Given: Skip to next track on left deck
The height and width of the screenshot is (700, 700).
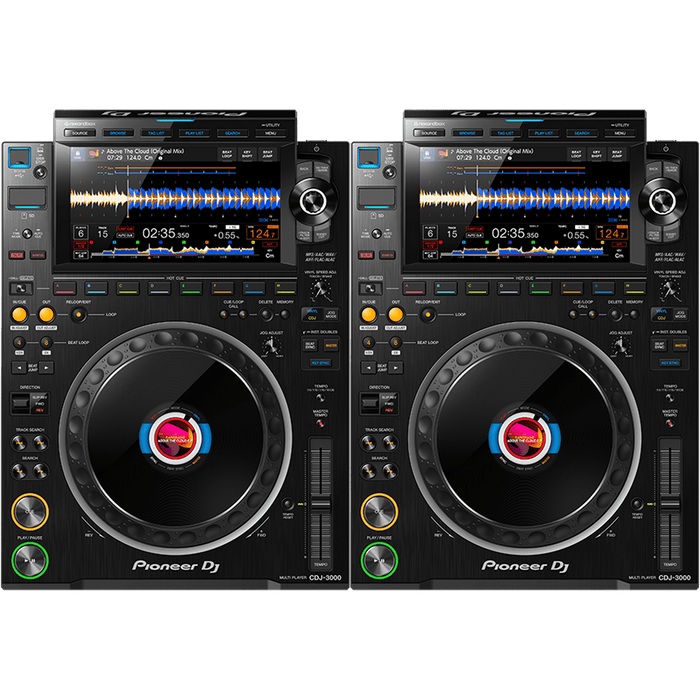Looking at the screenshot, I should [41, 443].
